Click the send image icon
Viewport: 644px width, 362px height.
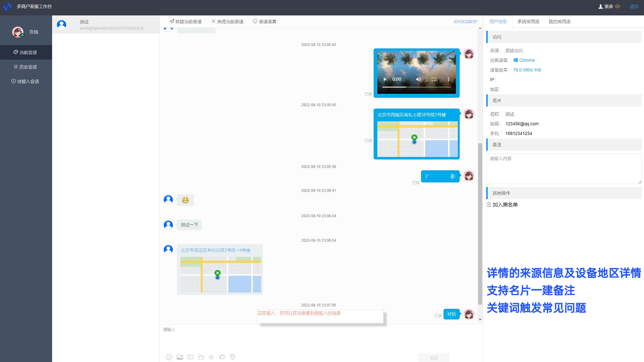[180, 357]
